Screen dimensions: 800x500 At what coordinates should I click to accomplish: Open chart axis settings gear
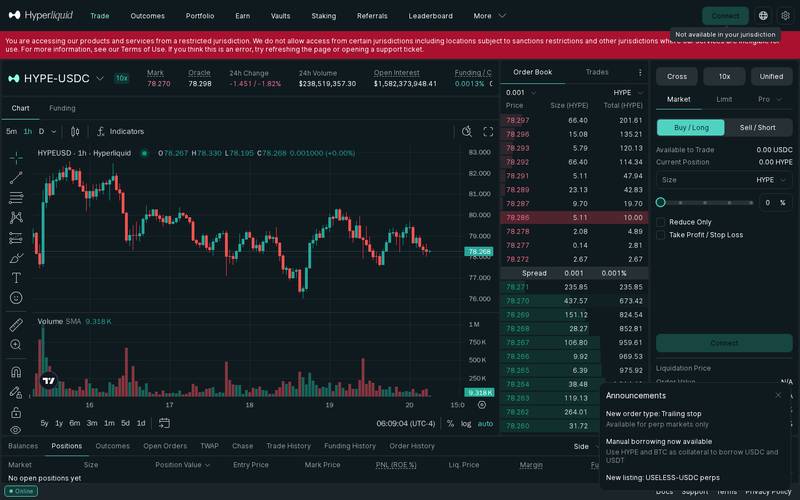coord(482,405)
